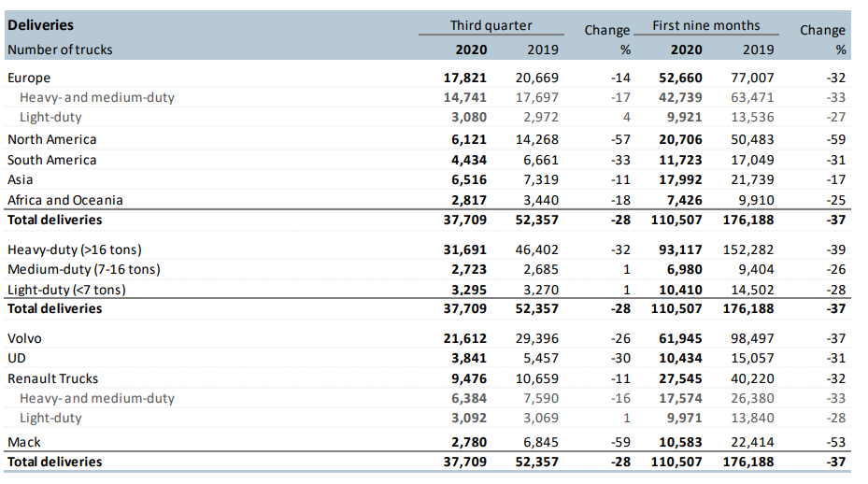
Task: Click Renault light-duty value 3,092
Action: pyautogui.click(x=469, y=418)
